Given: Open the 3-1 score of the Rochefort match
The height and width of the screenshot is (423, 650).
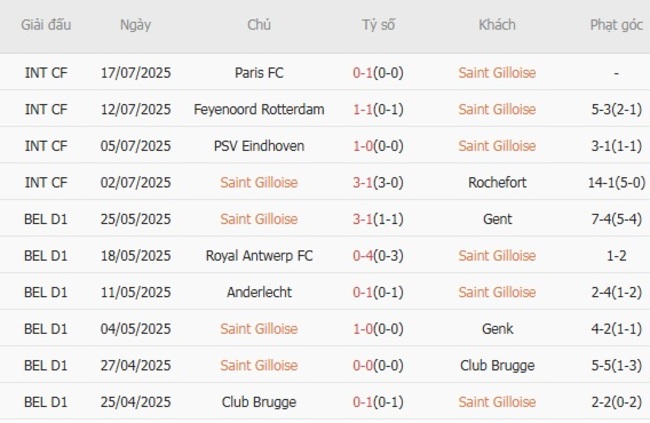Looking at the screenshot, I should (x=363, y=182).
